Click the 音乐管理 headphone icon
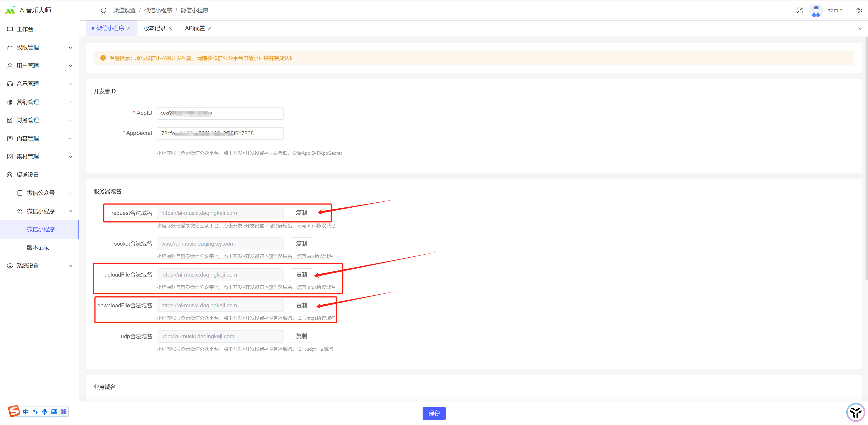This screenshot has width=868, height=425. click(x=10, y=84)
